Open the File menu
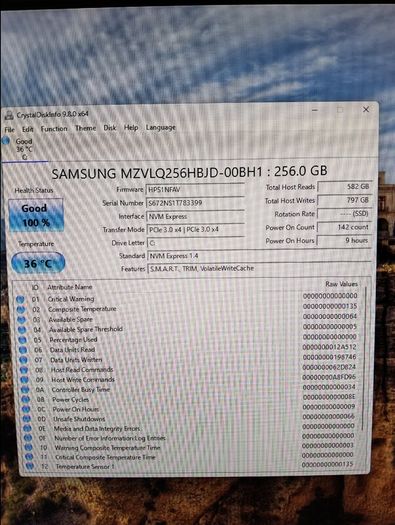The height and width of the screenshot is (525, 395). 9,130
